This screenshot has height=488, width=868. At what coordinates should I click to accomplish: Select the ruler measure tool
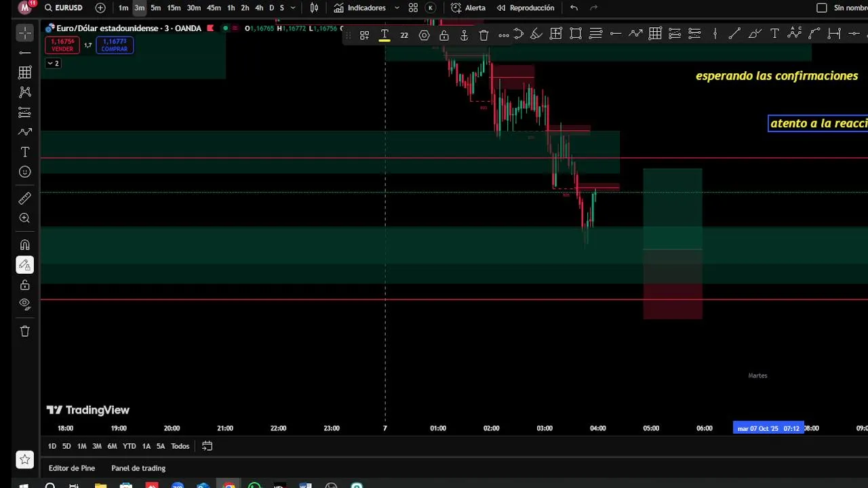point(24,198)
